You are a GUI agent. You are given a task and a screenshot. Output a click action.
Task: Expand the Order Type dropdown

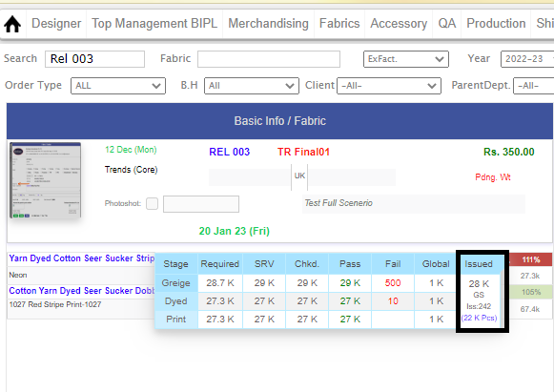[x=118, y=86]
